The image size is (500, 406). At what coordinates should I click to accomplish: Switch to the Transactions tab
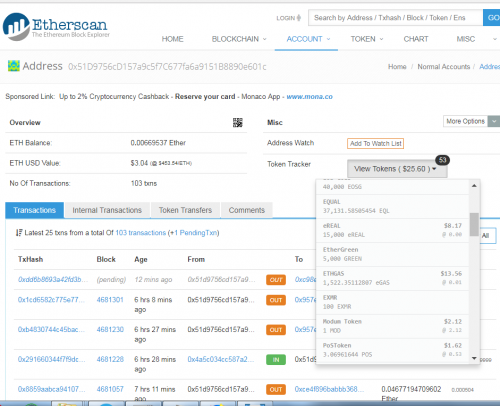click(34, 210)
